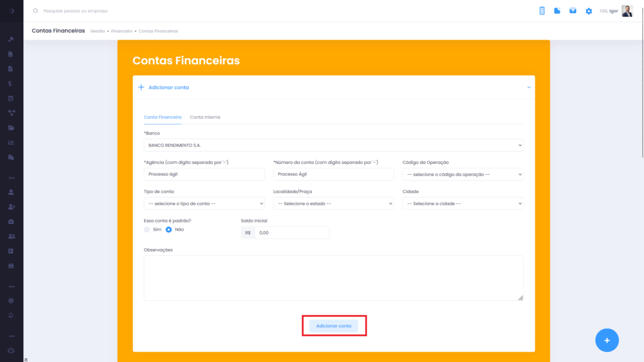Open the Cidade dropdown
This screenshot has width=644, height=362.
463,204
